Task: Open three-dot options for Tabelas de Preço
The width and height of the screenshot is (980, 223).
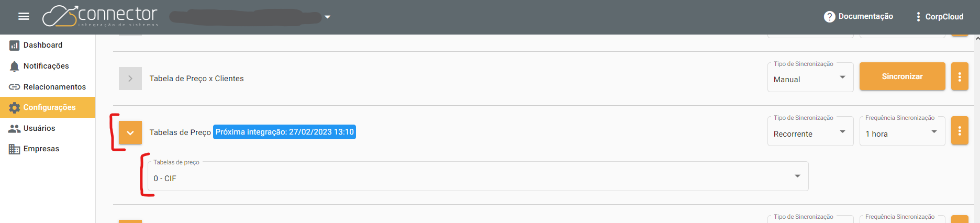Action: pos(959,131)
